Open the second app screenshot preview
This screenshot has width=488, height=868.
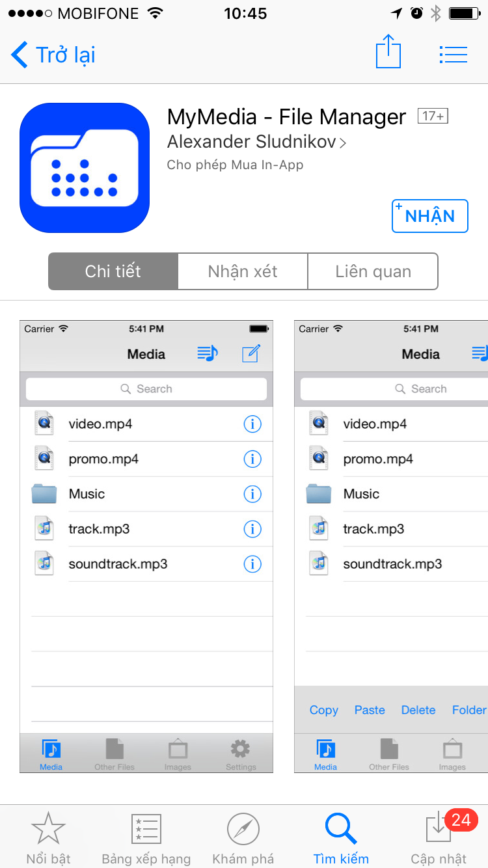pyautogui.click(x=391, y=547)
